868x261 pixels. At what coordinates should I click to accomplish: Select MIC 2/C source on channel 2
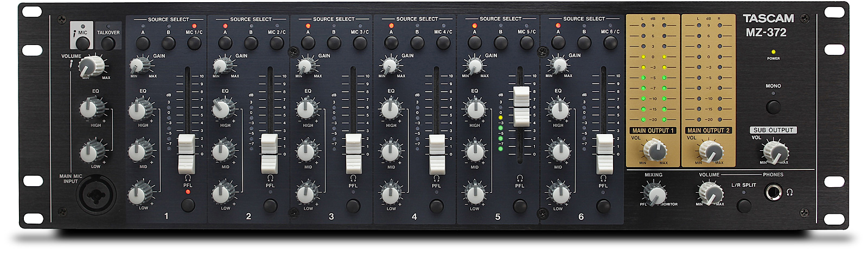pyautogui.click(x=277, y=43)
